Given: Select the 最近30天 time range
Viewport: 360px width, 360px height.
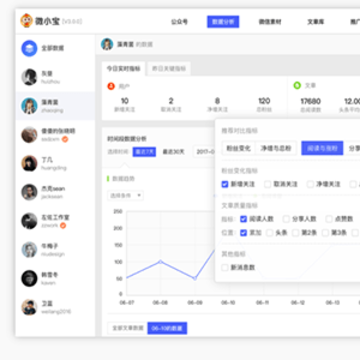Looking at the screenshot, I should [173, 152].
